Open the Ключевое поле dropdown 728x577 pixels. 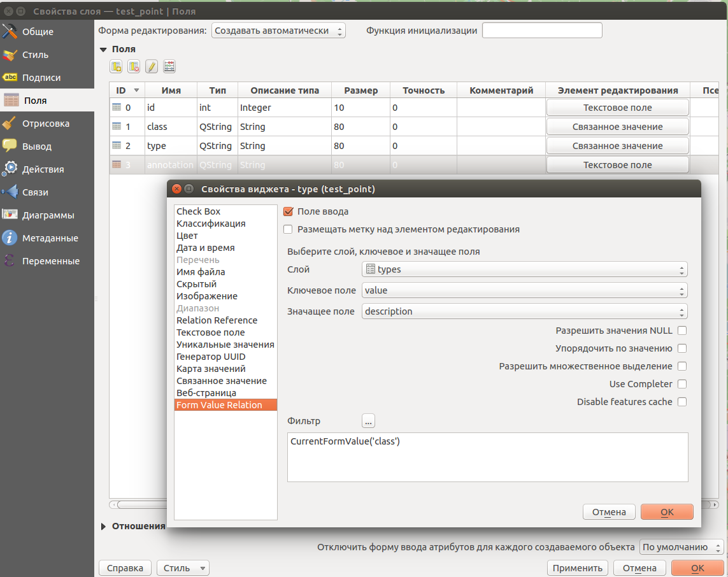(x=524, y=290)
